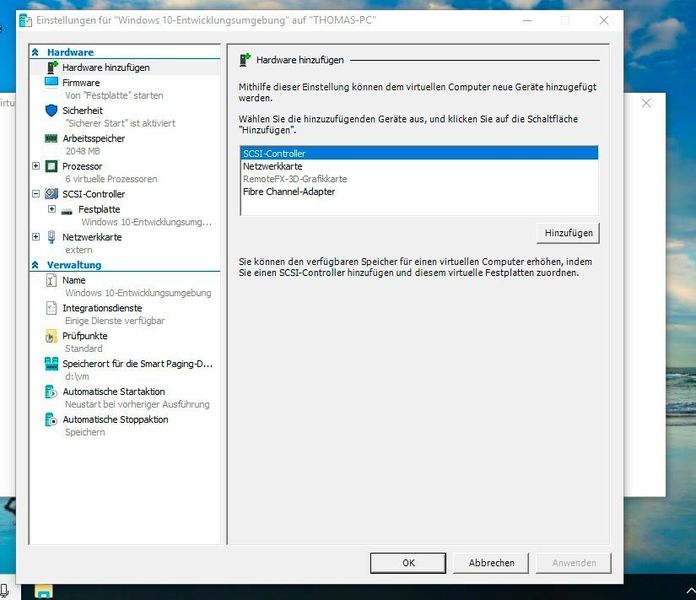Screen dimensions: 696x600
Task: Select Netzwerkkarte in the device list
Action: 419,166
